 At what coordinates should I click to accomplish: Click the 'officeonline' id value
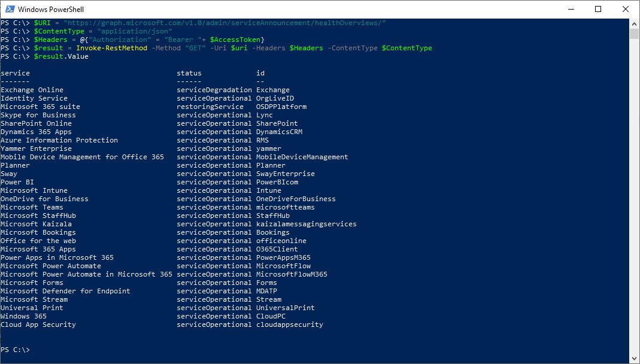281,240
